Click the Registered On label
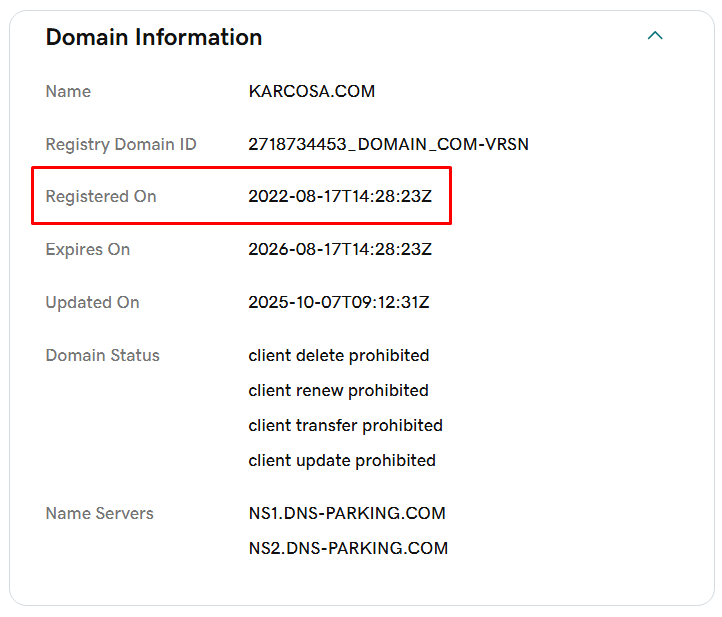 coord(101,196)
